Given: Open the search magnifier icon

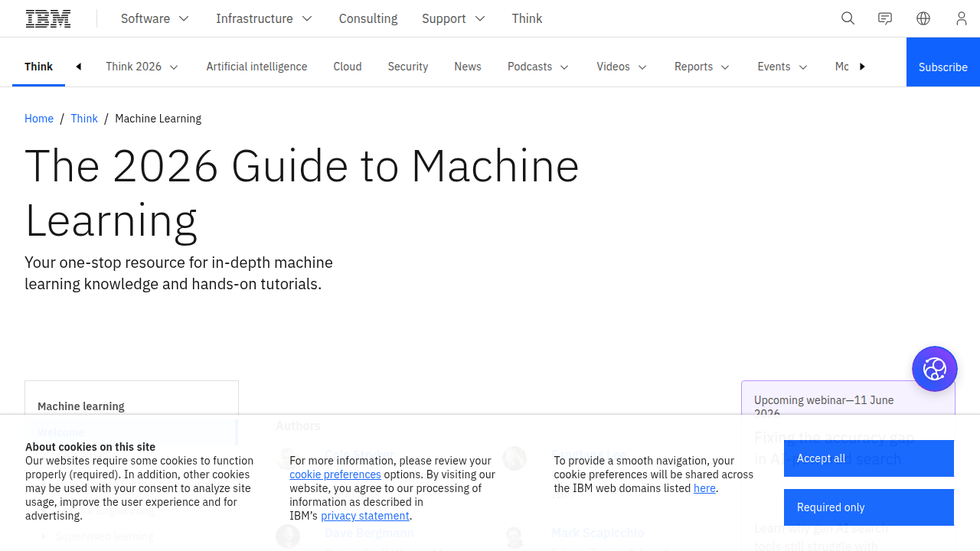Looking at the screenshot, I should click(x=848, y=18).
